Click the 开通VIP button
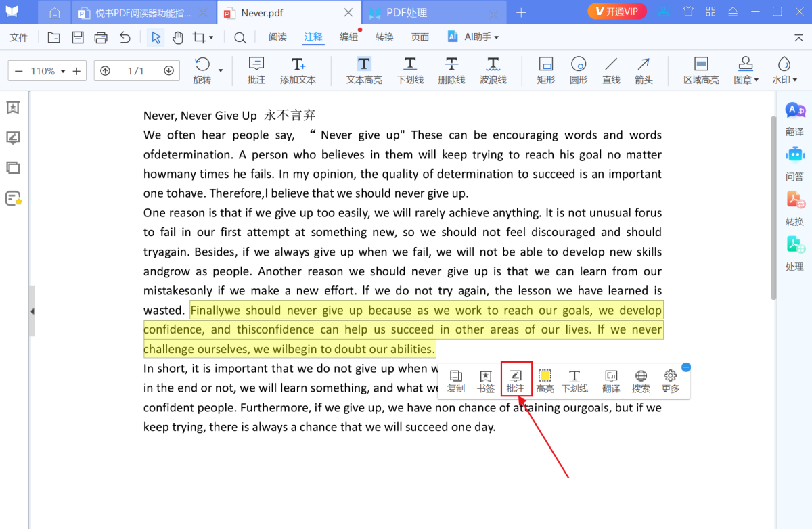Image resolution: width=812 pixels, height=529 pixels. [x=617, y=11]
